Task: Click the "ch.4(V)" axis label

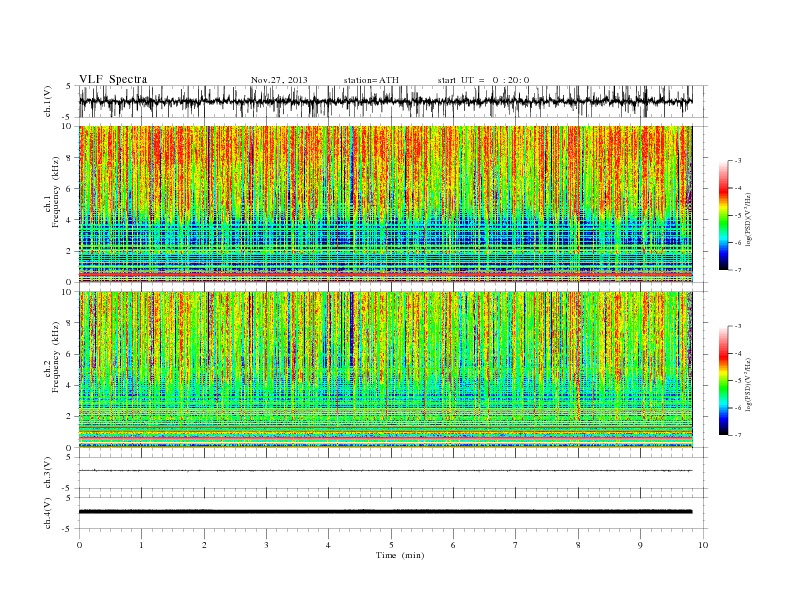Action: [x=48, y=513]
